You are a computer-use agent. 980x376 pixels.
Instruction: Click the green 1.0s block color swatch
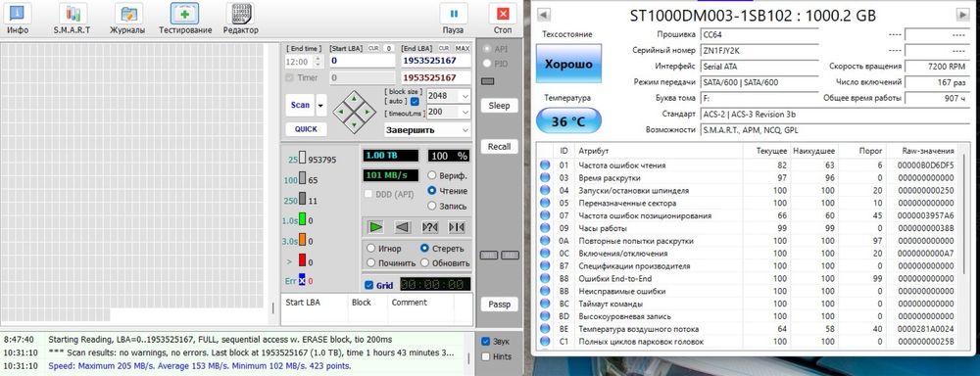[302, 219]
